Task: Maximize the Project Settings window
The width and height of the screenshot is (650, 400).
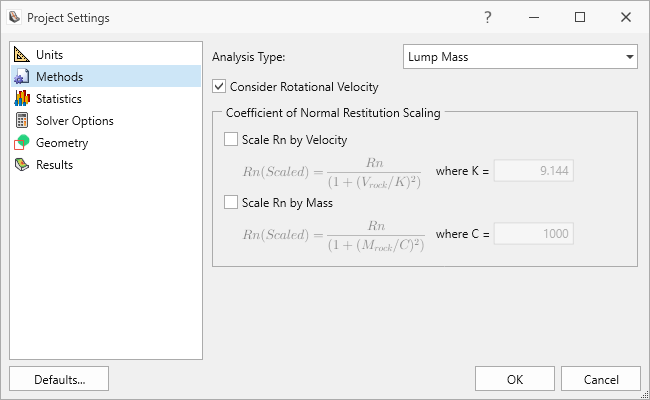Action: coord(580,17)
